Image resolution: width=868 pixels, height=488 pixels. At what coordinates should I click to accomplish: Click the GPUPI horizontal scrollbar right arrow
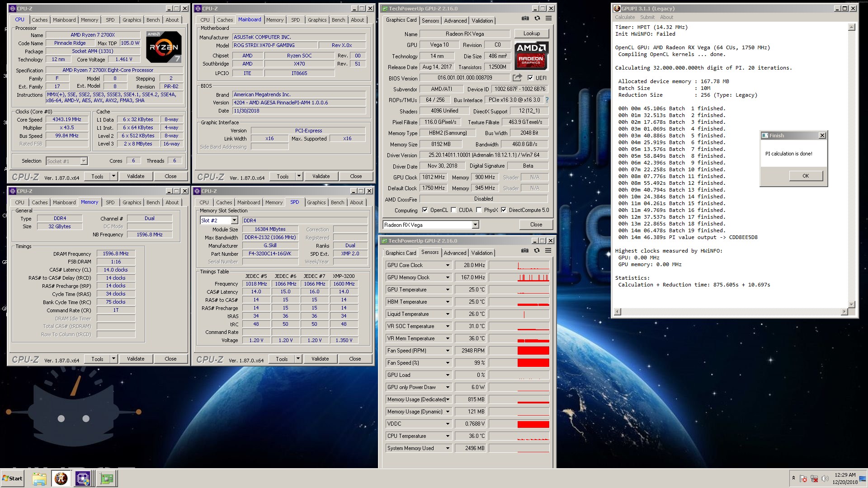tap(844, 312)
